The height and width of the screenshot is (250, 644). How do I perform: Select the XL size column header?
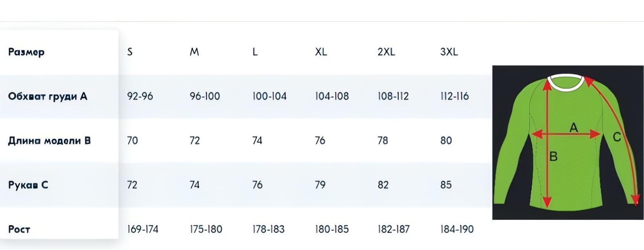(x=321, y=52)
